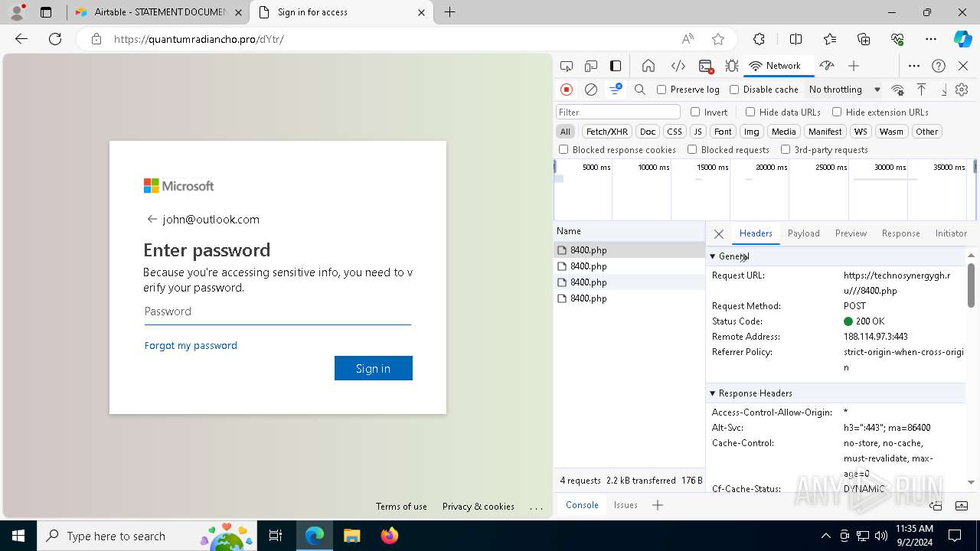Switch to Airtable STATEMENT DOCUMENT browser tab
Image resolution: width=980 pixels, height=551 pixels.
(158, 12)
